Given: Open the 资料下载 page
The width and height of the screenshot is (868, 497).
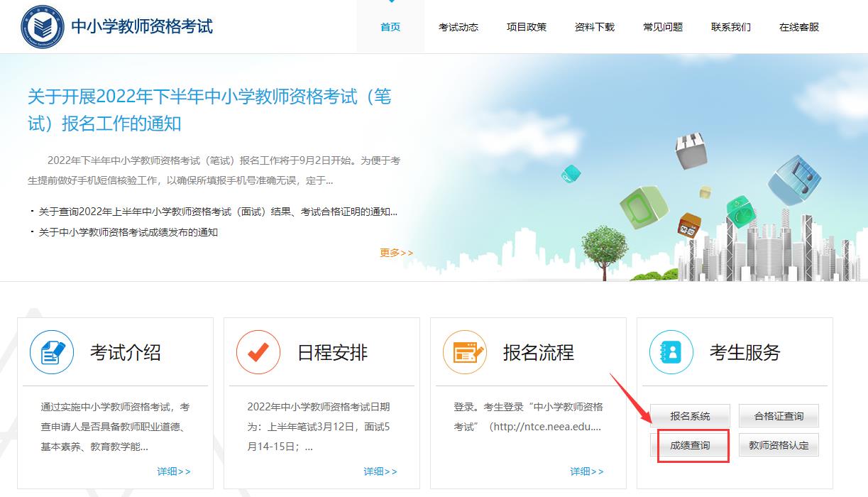Looking at the screenshot, I should pyautogui.click(x=594, y=27).
